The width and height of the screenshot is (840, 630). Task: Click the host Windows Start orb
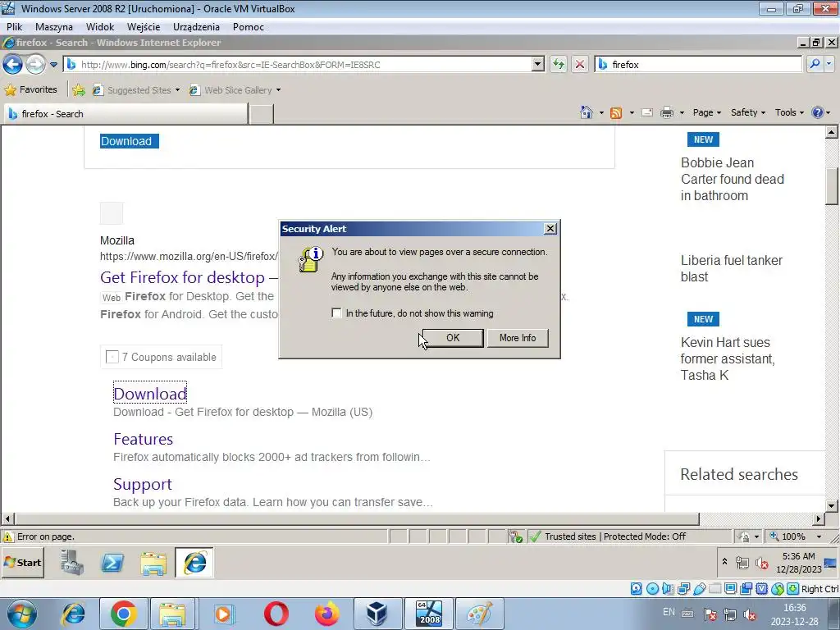click(x=22, y=614)
